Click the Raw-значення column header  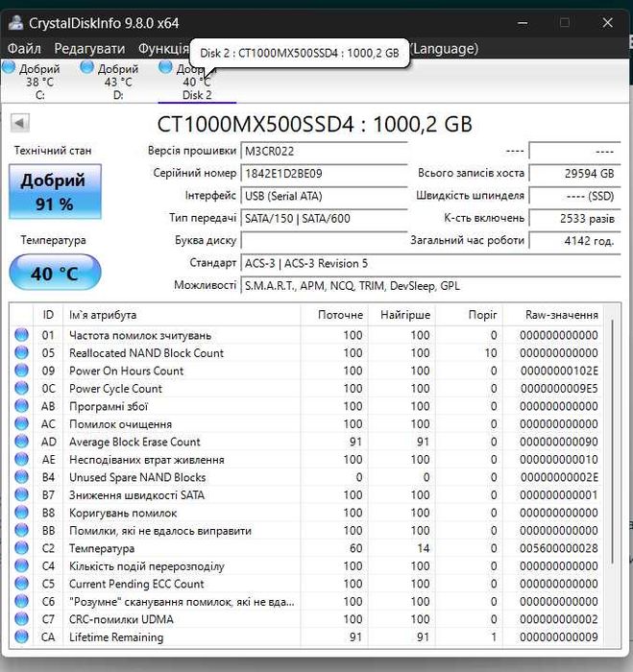(553, 315)
